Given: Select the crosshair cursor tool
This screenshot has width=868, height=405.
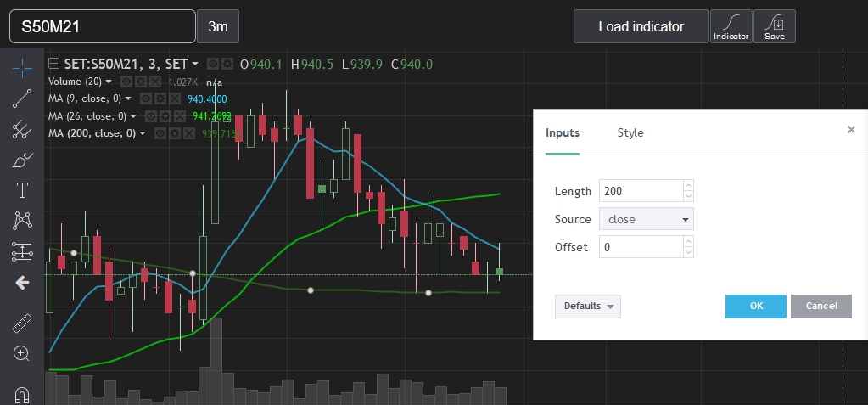Looking at the screenshot, I should pyautogui.click(x=22, y=67).
